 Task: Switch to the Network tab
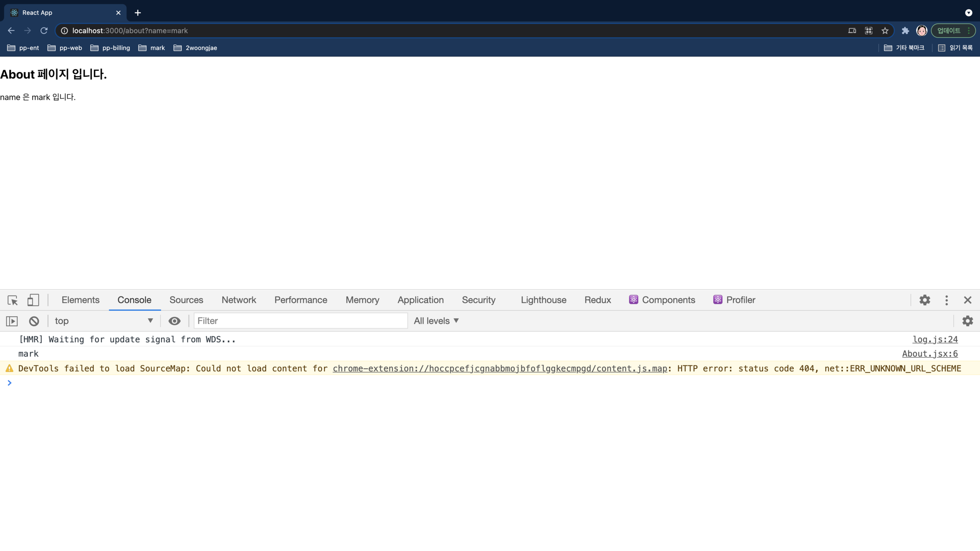coord(238,300)
